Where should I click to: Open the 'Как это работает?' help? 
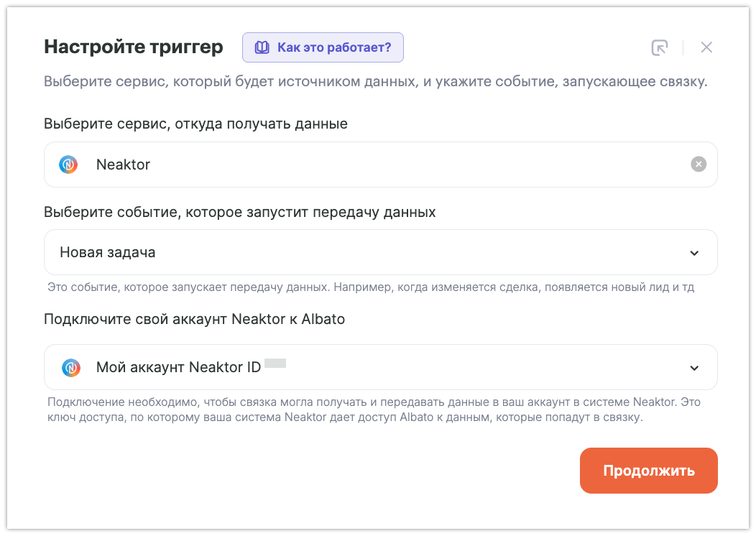pyautogui.click(x=333, y=47)
